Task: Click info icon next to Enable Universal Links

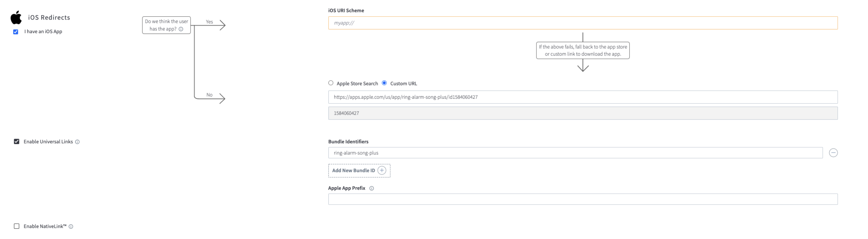Action: click(77, 142)
